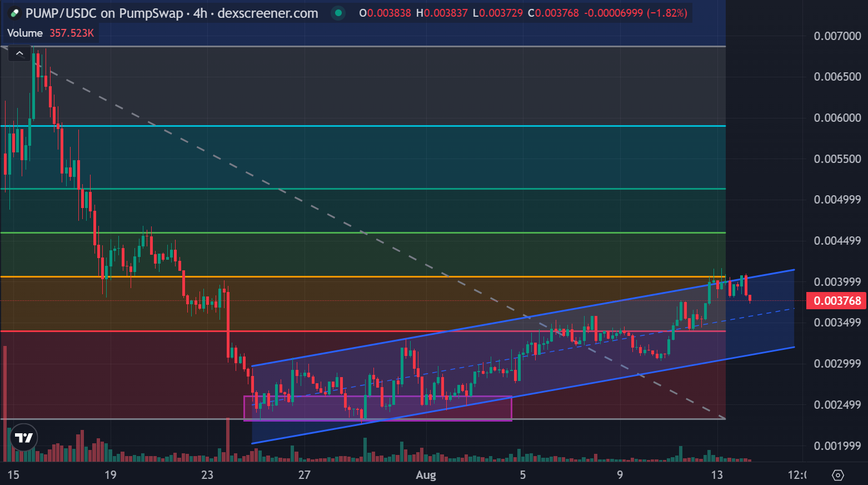Select the upper blue channel trend line
The height and width of the screenshot is (485, 868).
[x=522, y=318]
